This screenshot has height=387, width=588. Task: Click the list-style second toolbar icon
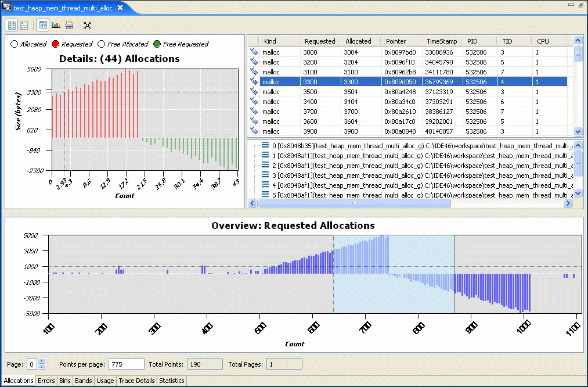24,25
